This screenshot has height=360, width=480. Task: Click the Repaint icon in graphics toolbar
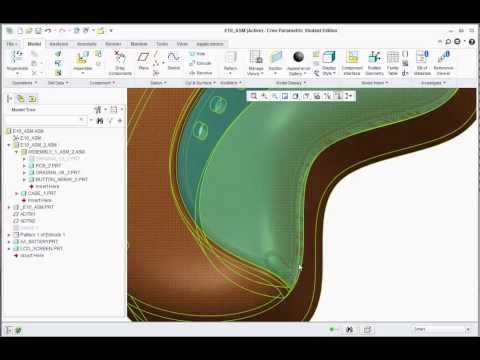(x=285, y=96)
